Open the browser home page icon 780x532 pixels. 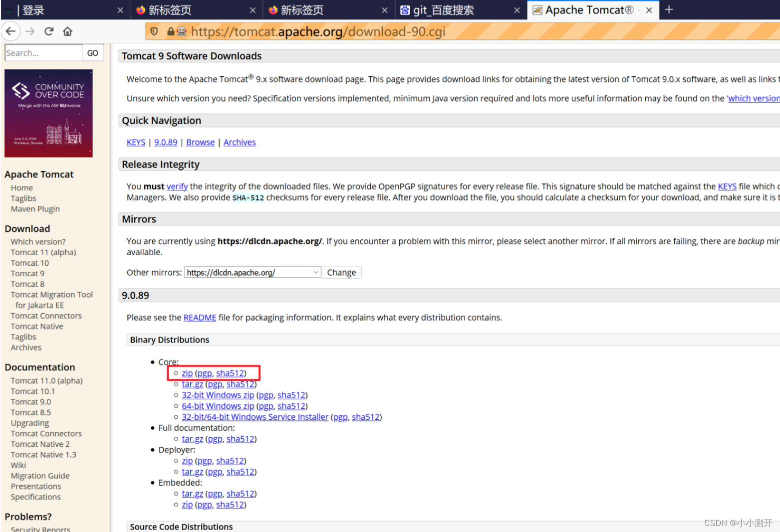click(x=68, y=31)
